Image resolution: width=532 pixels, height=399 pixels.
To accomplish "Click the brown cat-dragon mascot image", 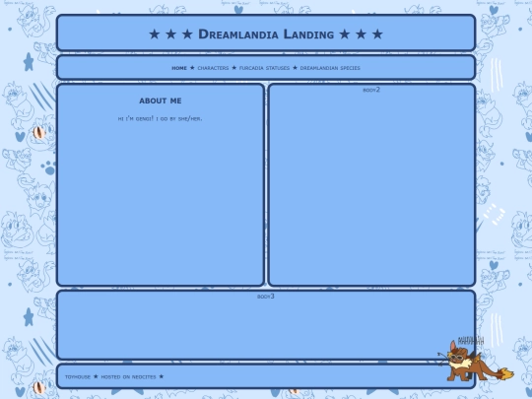I will [475, 360].
